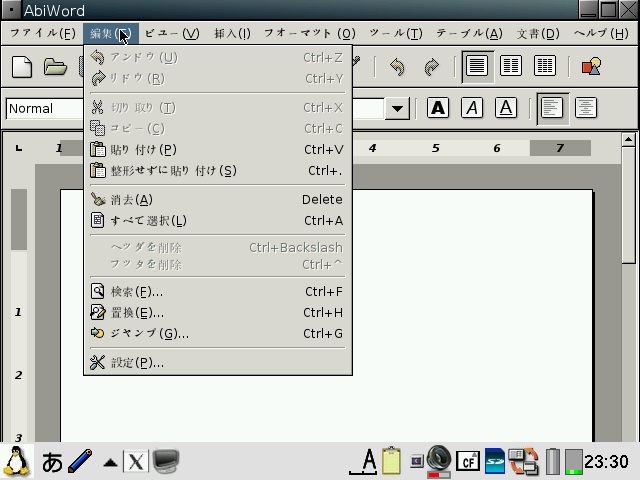The height and width of the screenshot is (480, 640).
Task: Click the insert image shapes icon
Action: tap(591, 67)
